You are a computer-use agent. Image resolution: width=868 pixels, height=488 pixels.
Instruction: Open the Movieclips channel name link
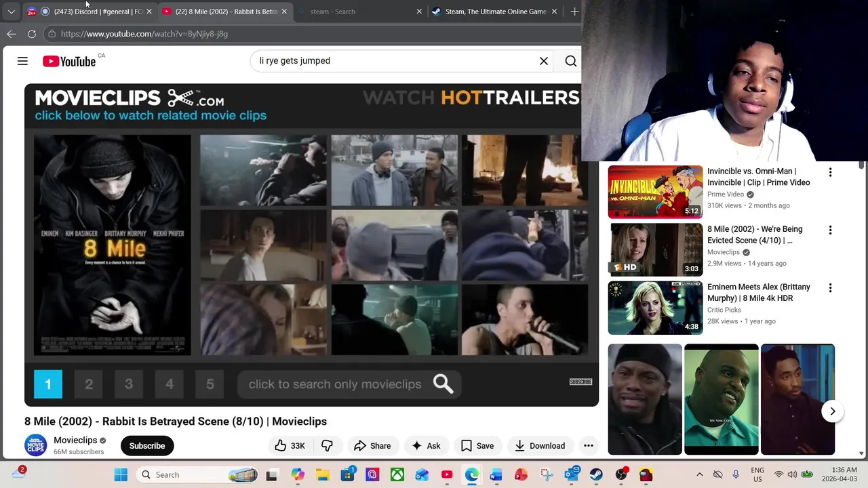tap(75, 440)
